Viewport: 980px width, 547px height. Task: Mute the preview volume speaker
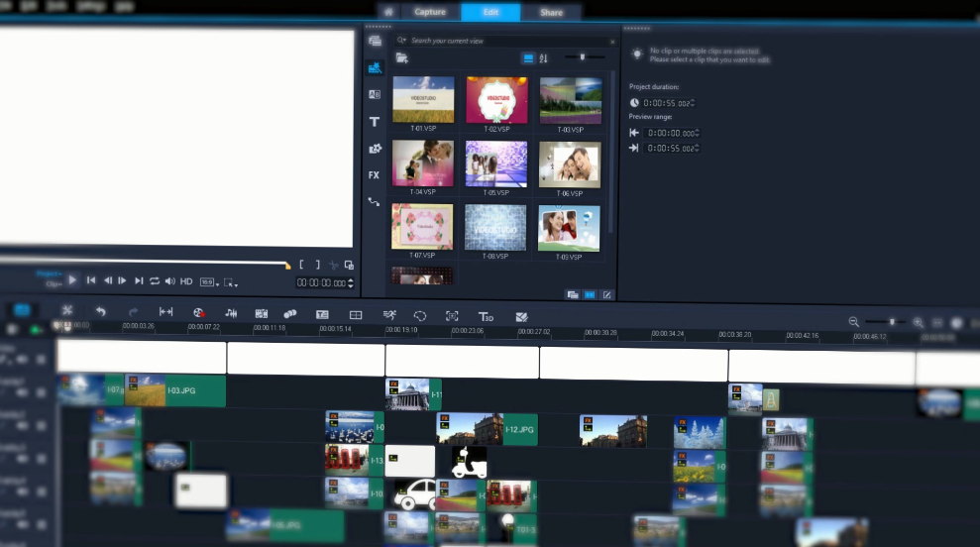click(169, 281)
